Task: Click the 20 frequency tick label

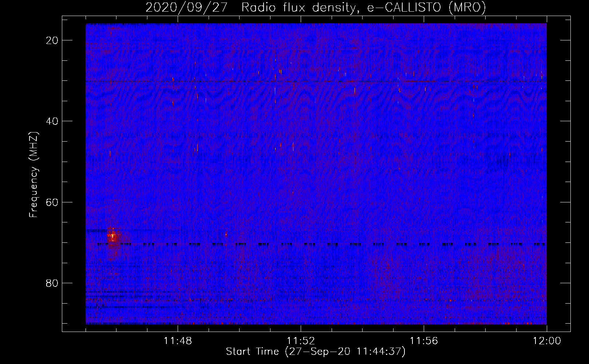Action: (x=52, y=40)
